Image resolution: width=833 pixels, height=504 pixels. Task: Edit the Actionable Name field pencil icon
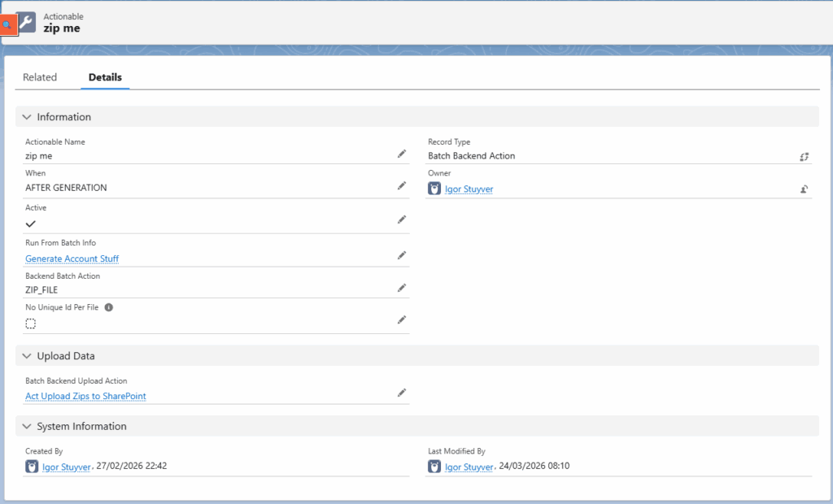(401, 154)
